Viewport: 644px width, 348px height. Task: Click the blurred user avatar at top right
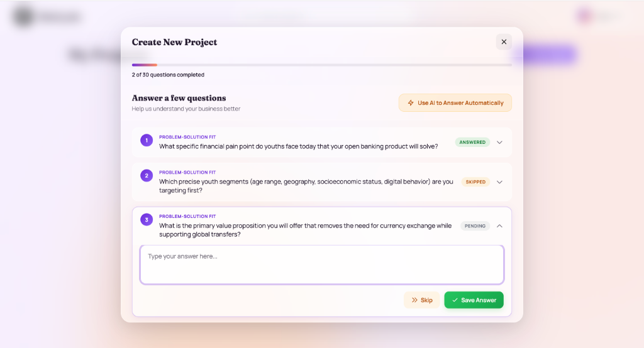click(x=584, y=16)
